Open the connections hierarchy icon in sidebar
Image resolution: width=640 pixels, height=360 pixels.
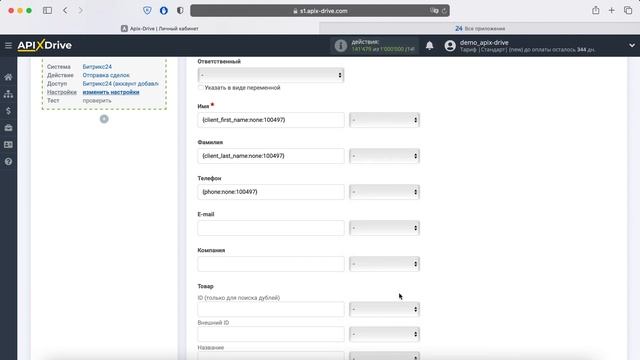(8, 94)
